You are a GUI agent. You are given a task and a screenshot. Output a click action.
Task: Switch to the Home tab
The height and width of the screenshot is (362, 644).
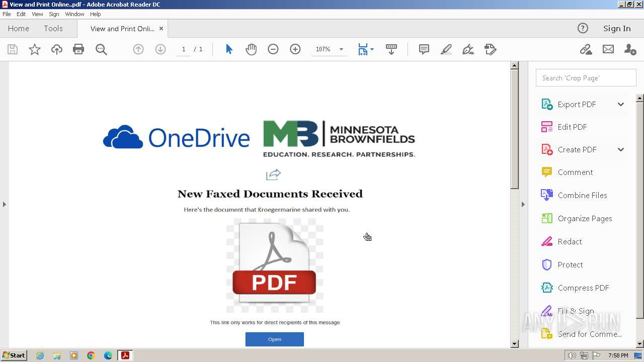19,29
